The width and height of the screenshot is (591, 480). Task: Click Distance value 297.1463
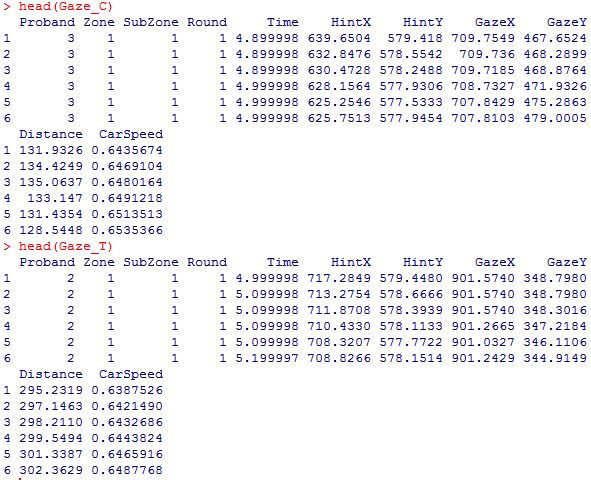click(x=51, y=406)
